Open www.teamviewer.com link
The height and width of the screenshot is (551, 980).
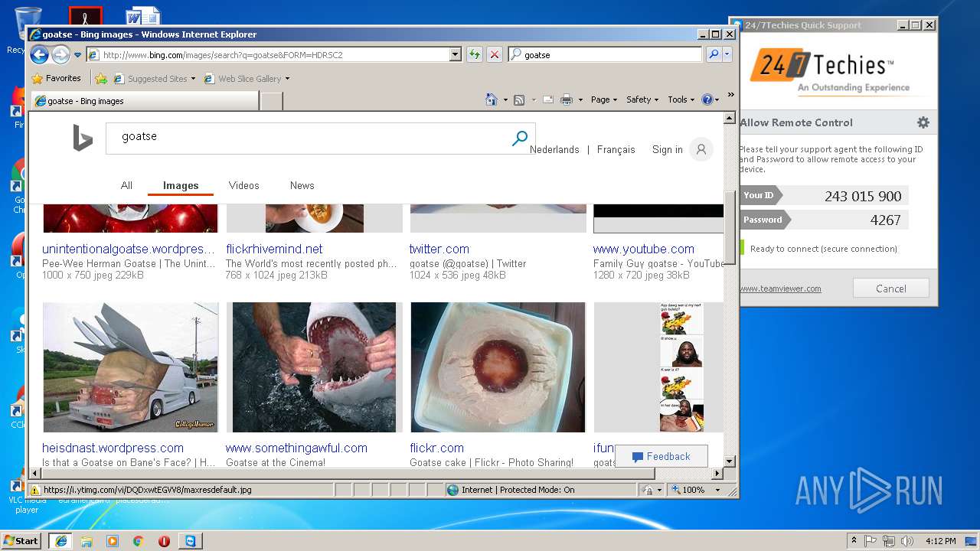coord(780,289)
